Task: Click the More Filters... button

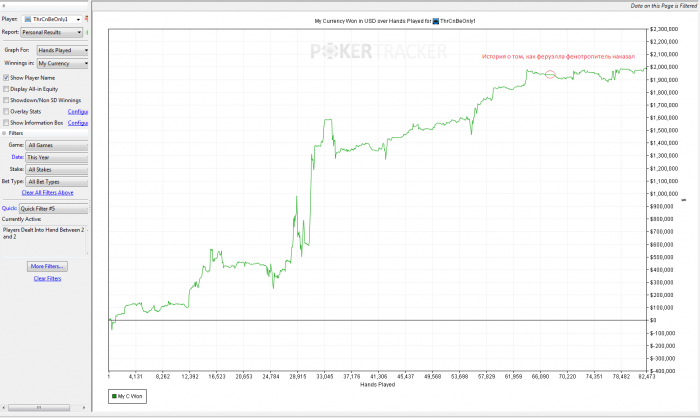Action: (x=47, y=266)
